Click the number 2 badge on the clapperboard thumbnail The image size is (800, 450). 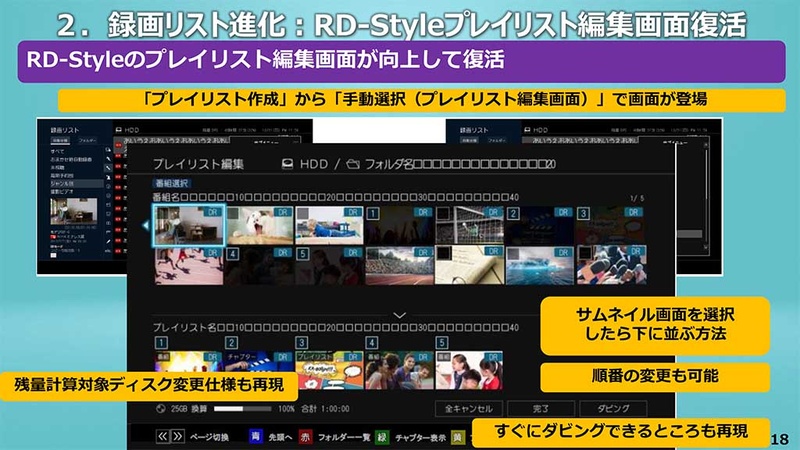coord(513,213)
